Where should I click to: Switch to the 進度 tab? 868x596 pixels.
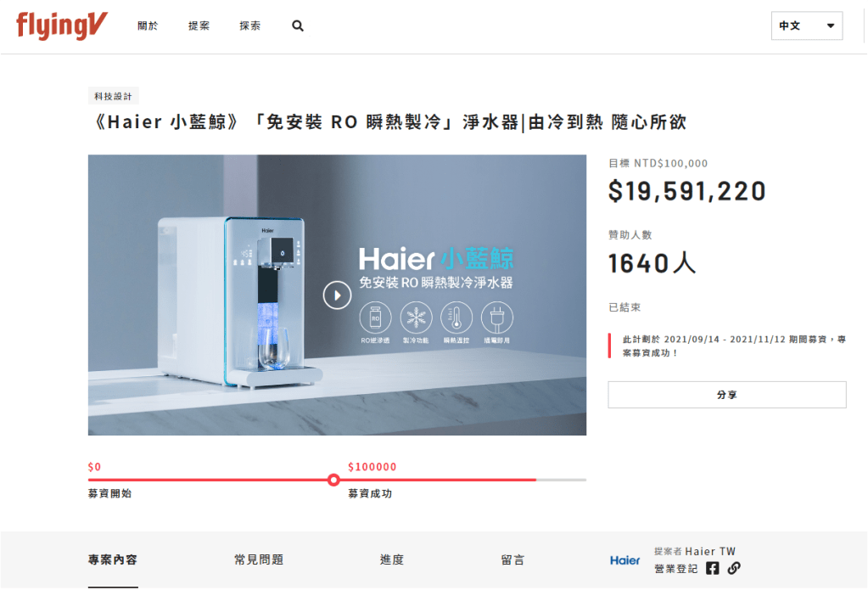[392, 560]
